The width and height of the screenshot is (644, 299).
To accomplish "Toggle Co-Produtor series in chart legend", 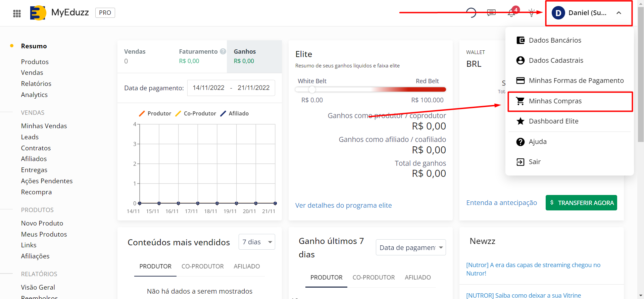I will (196, 113).
